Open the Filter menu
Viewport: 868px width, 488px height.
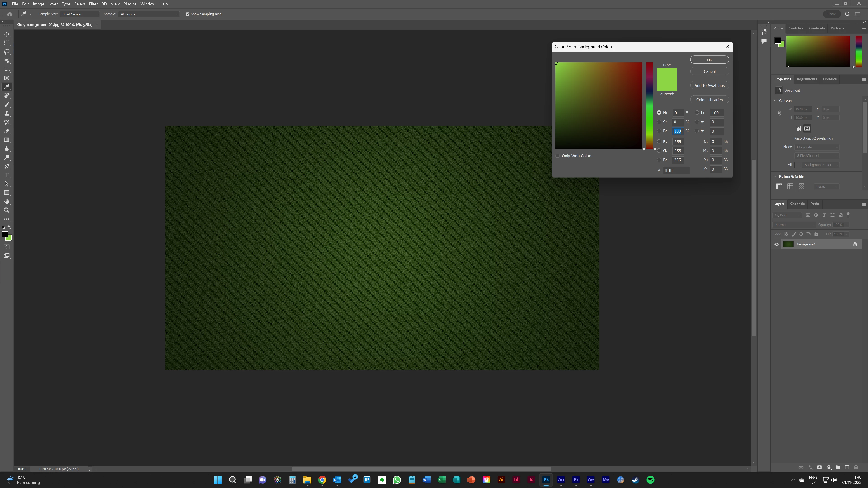click(x=93, y=4)
